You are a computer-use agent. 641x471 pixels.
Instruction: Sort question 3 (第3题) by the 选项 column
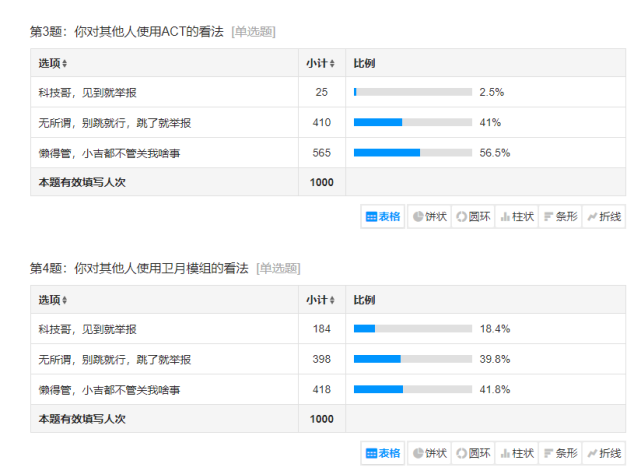[53, 64]
